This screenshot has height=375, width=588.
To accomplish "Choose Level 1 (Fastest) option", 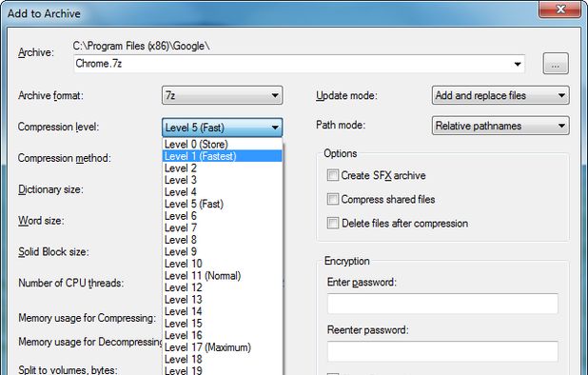I will coord(223,156).
